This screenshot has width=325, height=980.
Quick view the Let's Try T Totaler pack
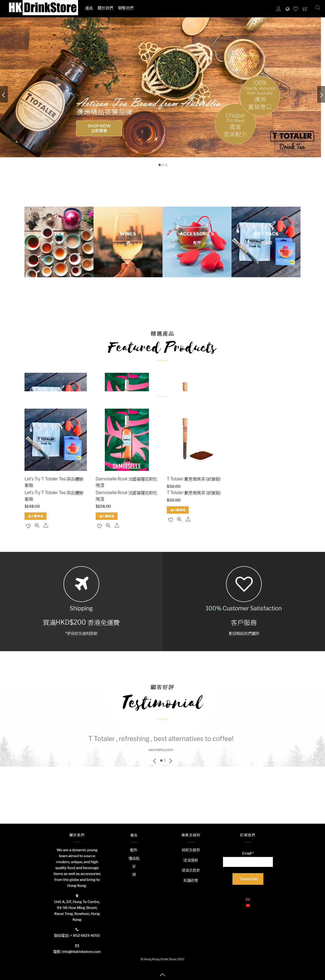pos(37,525)
